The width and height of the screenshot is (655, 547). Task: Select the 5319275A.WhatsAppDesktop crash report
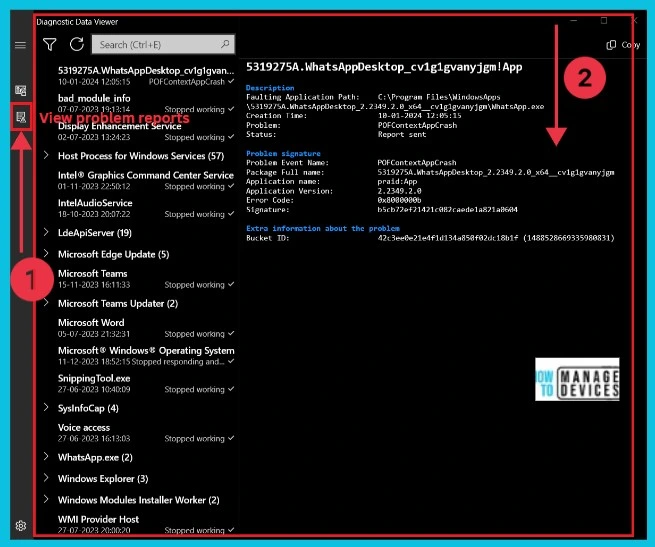coord(146,76)
